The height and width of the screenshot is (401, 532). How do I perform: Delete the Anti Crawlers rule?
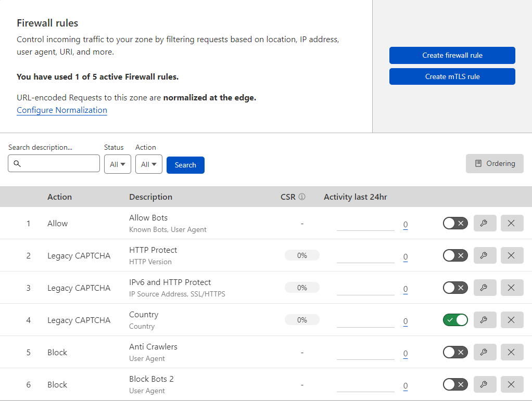tap(512, 352)
